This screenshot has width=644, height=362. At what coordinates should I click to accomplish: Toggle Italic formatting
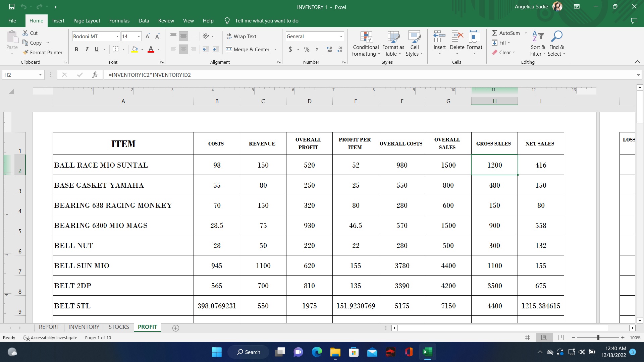click(x=87, y=49)
